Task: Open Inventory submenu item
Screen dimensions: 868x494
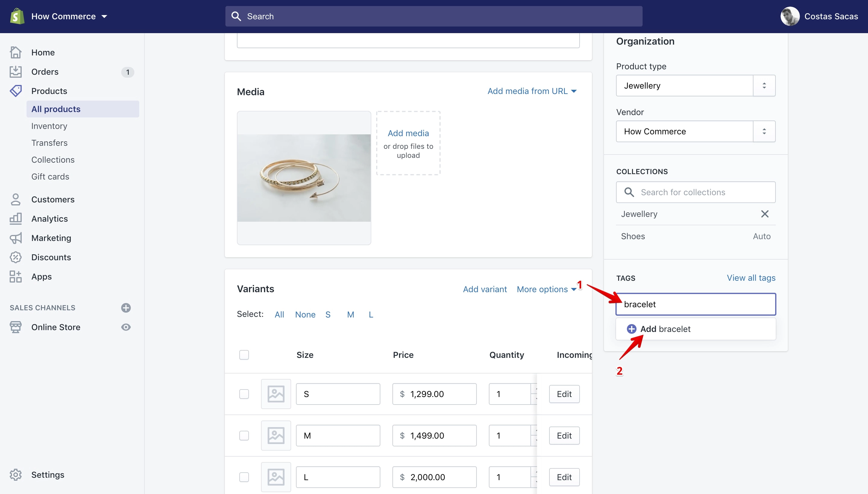Action: coord(49,126)
